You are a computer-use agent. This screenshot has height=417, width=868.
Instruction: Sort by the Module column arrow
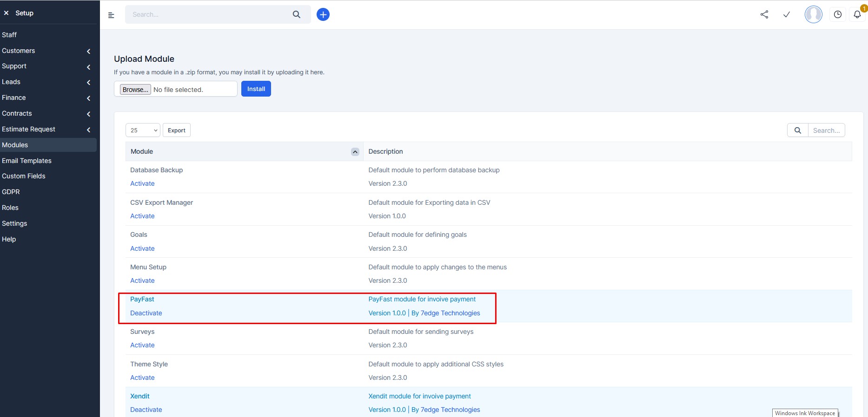point(355,152)
